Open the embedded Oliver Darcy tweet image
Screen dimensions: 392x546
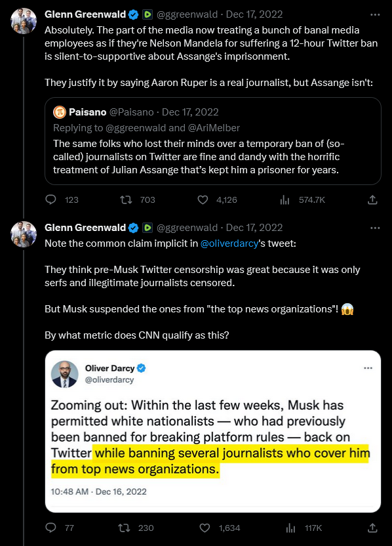click(x=213, y=431)
